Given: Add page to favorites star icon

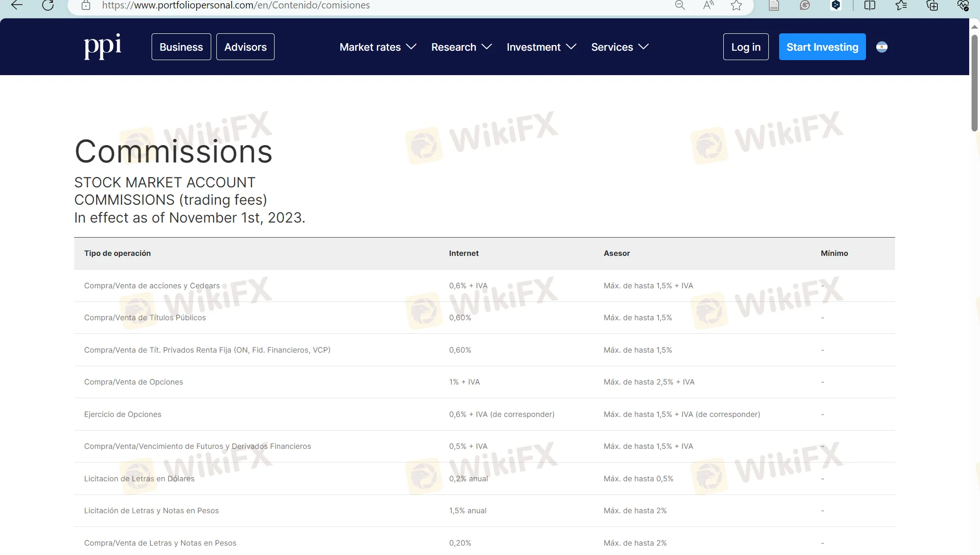Looking at the screenshot, I should pyautogui.click(x=736, y=6).
